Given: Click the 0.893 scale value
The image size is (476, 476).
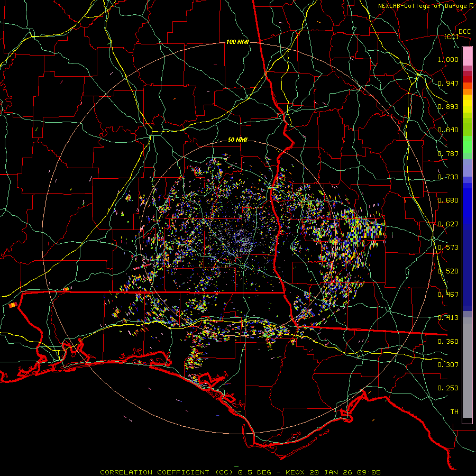Looking at the screenshot, I should point(448,106).
